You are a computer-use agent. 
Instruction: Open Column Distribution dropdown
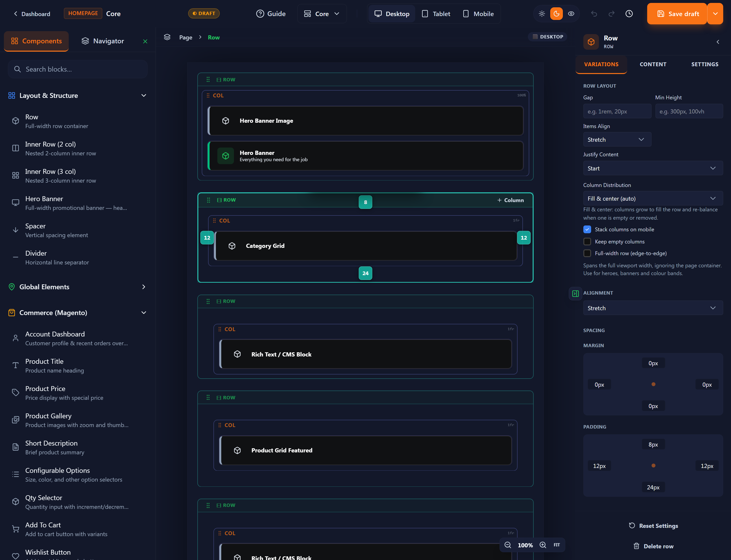pyautogui.click(x=653, y=198)
